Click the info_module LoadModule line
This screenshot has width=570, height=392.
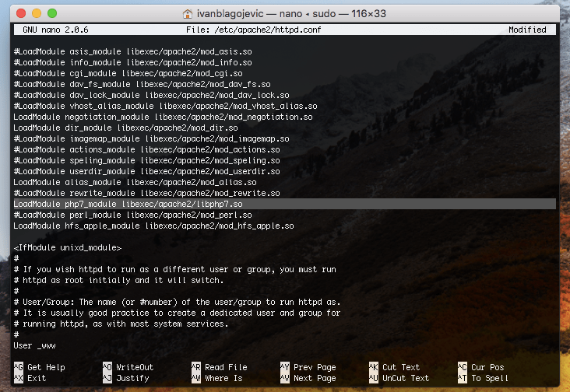(x=132, y=62)
